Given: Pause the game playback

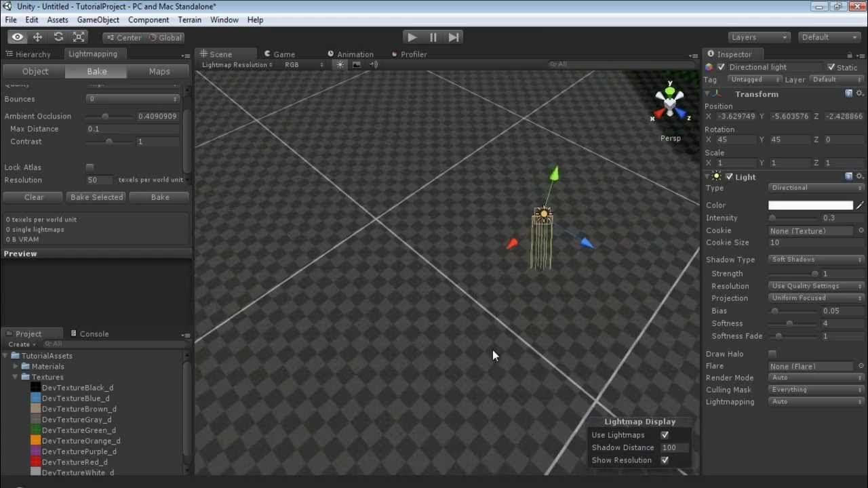Looking at the screenshot, I should point(433,37).
